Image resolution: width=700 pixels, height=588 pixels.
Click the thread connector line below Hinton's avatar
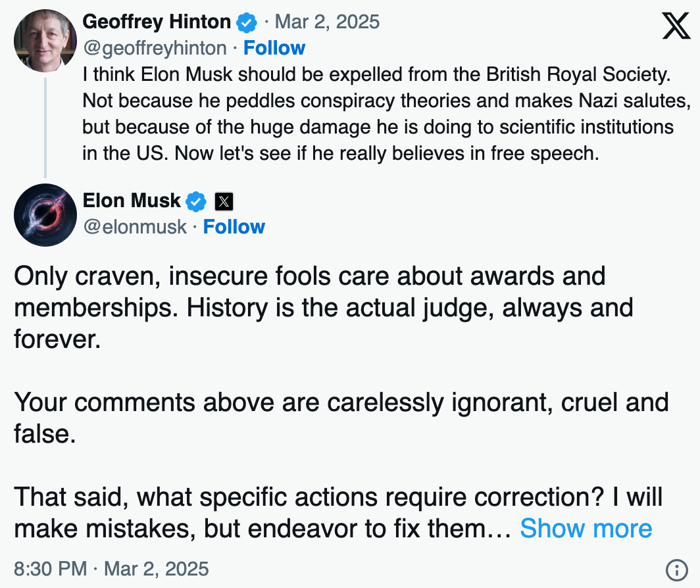[x=45, y=128]
